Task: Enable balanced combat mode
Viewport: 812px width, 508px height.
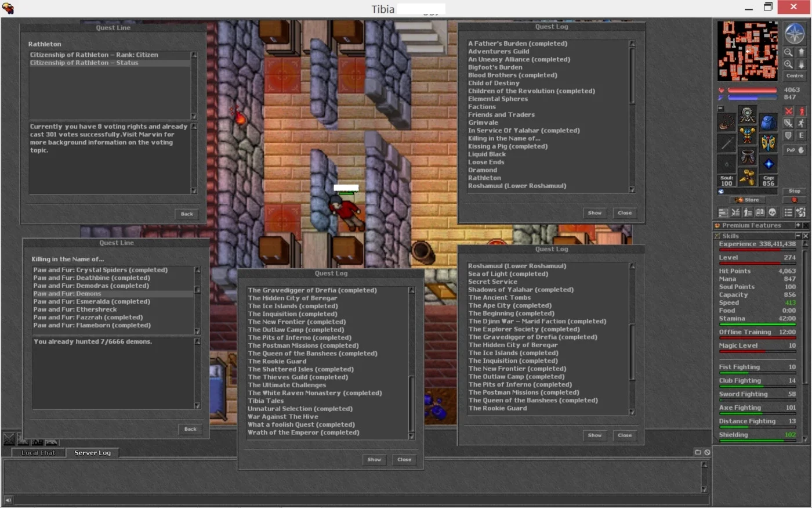Action: pyautogui.click(x=789, y=123)
